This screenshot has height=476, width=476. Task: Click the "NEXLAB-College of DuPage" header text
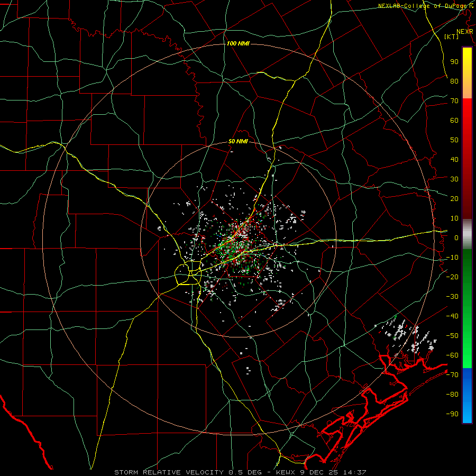tap(423, 6)
